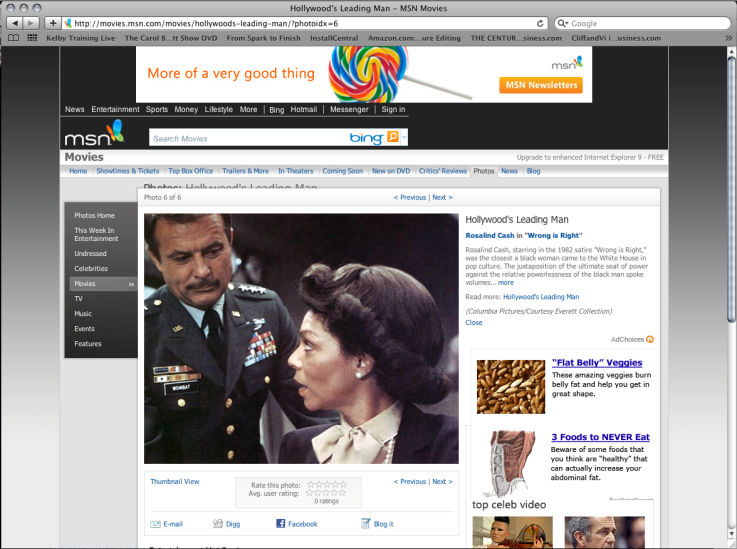737x549 pixels.
Task: Click the MSN Newsletters orange button
Action: click(541, 85)
